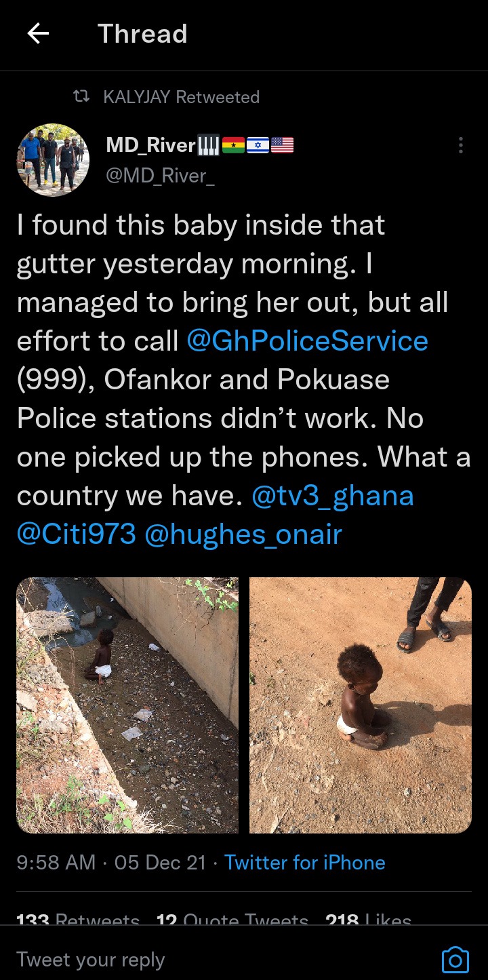Tap the back arrow icon
Viewport: 488px width, 980px height.
(x=38, y=34)
